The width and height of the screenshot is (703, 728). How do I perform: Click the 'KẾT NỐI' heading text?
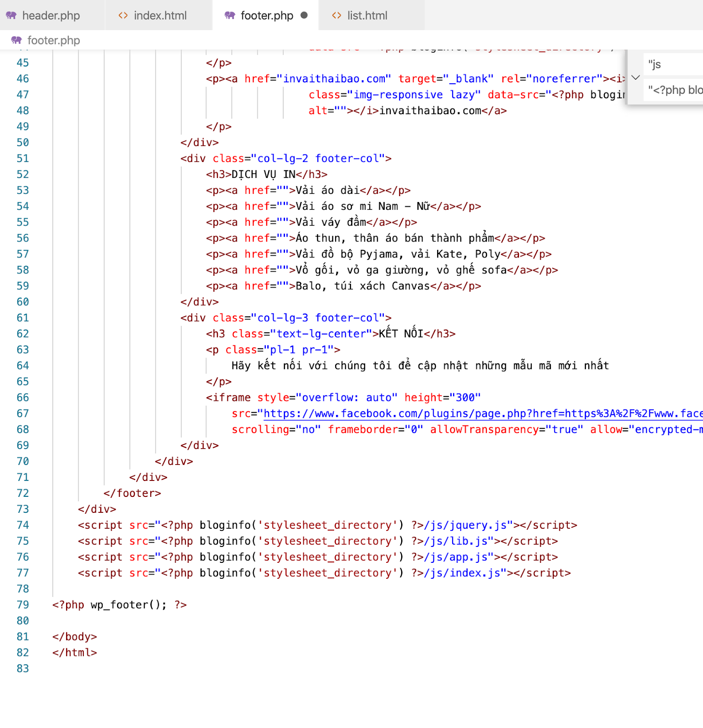[401, 334]
